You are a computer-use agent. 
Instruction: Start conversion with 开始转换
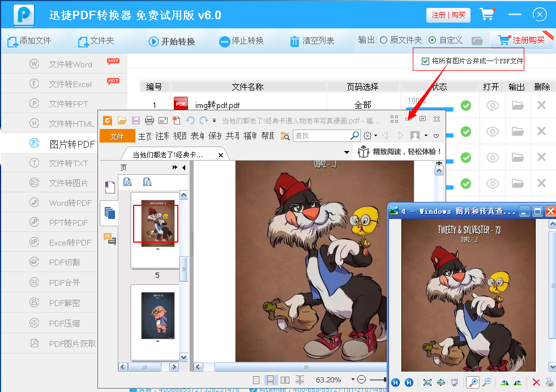(172, 41)
